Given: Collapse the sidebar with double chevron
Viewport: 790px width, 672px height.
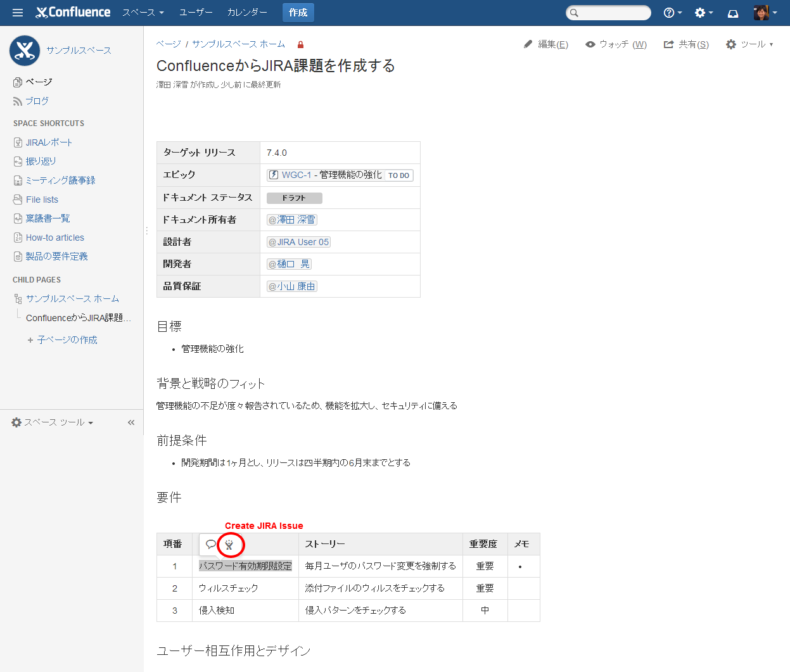Looking at the screenshot, I should [x=131, y=422].
